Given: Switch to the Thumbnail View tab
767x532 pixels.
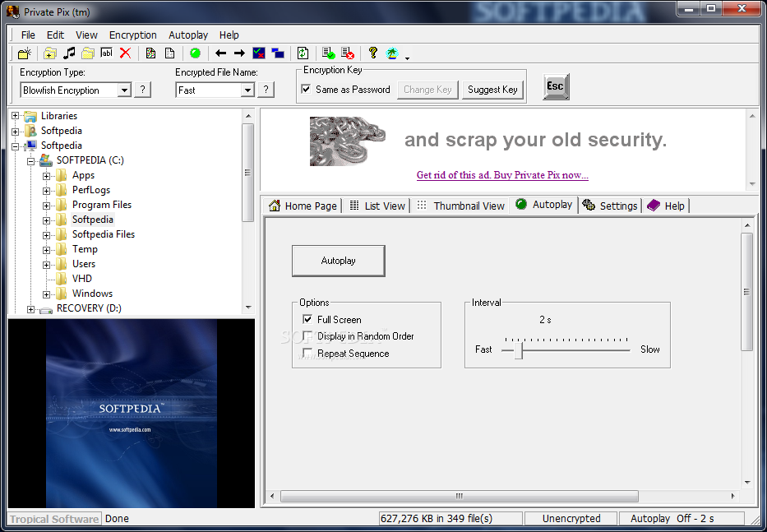Looking at the screenshot, I should coord(460,206).
